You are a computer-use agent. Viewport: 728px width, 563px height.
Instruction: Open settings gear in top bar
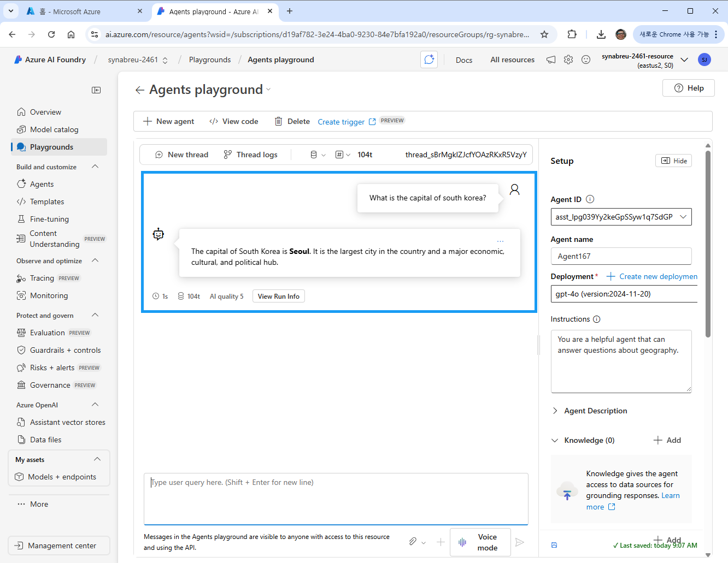[568, 60]
